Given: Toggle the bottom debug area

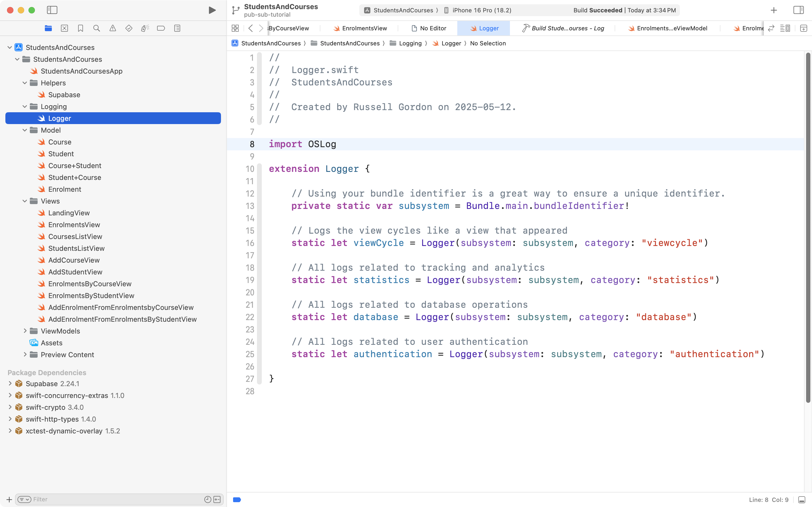Looking at the screenshot, I should coord(802,500).
